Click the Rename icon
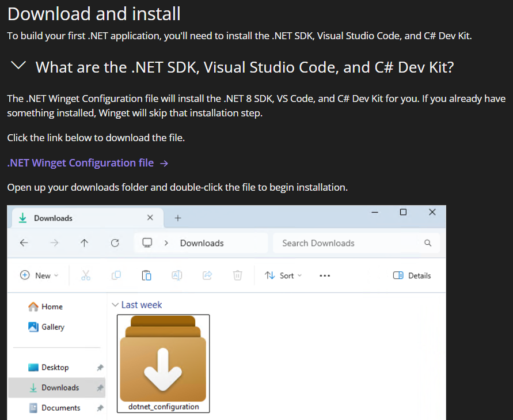 tap(177, 275)
